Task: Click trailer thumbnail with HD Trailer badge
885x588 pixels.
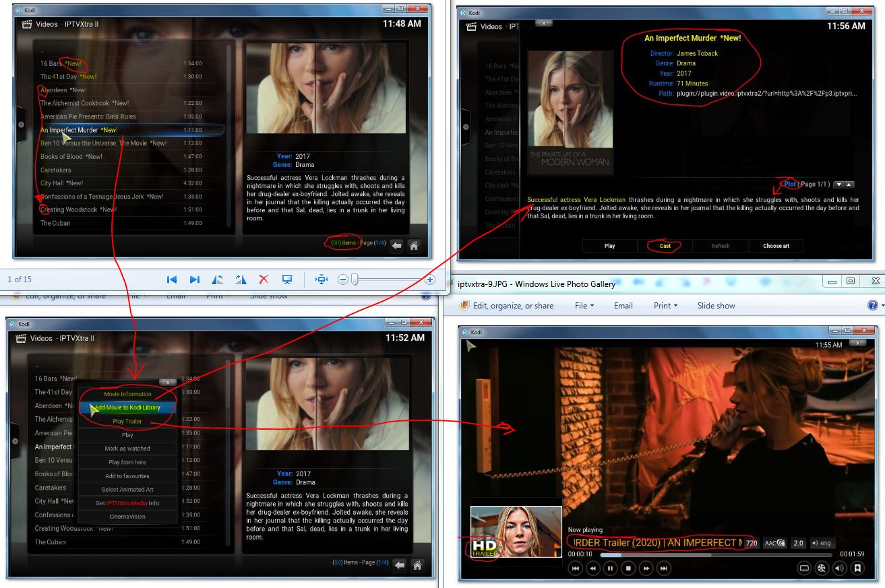Action: (x=516, y=531)
